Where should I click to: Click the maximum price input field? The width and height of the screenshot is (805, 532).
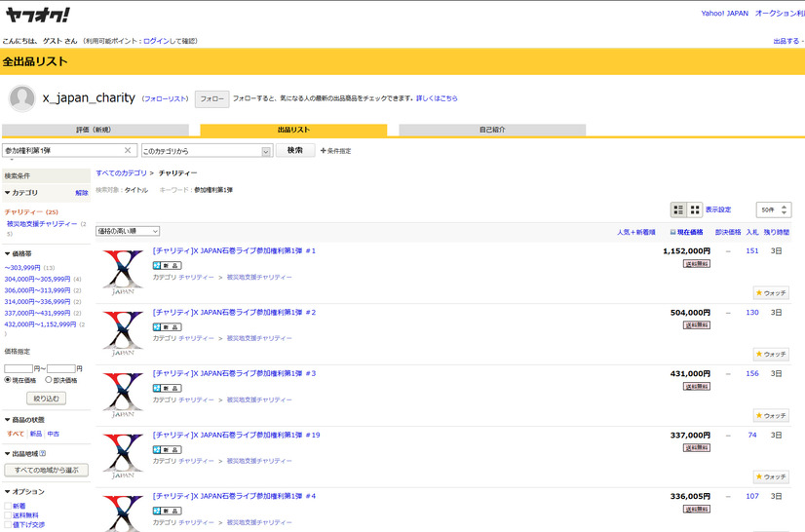pyautogui.click(x=61, y=368)
